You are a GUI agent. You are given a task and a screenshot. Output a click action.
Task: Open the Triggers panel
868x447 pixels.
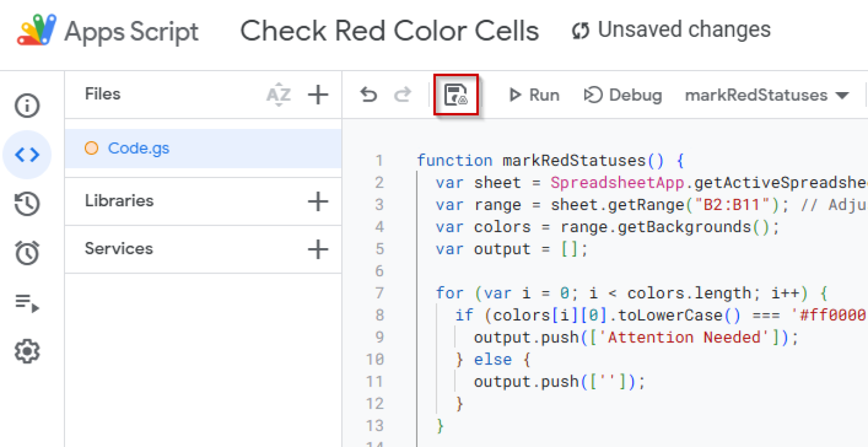(x=27, y=253)
